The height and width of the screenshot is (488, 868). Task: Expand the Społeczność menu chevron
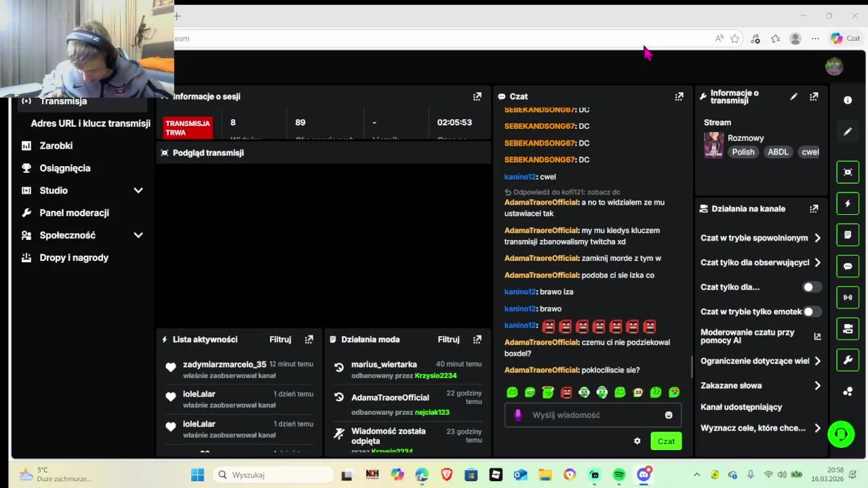[x=138, y=235]
